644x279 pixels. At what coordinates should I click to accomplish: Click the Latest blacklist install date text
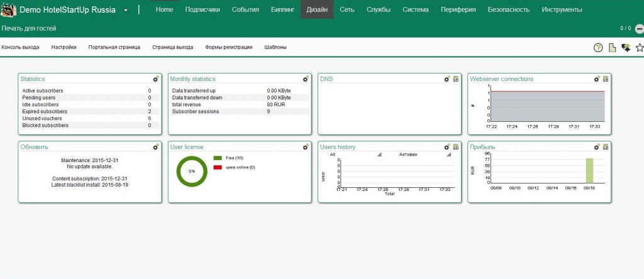click(x=89, y=185)
